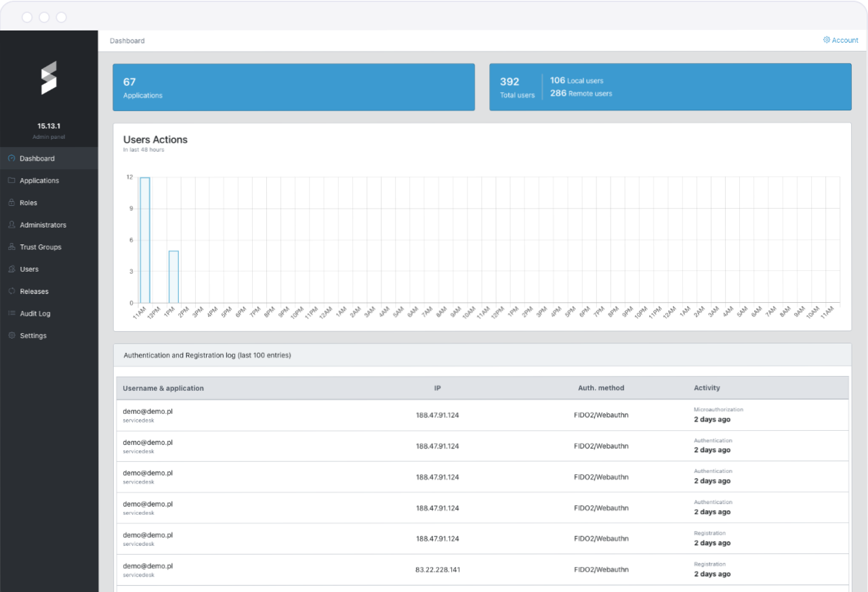This screenshot has height=592, width=868.
Task: Click the 67 Applications summary card
Action: [294, 87]
